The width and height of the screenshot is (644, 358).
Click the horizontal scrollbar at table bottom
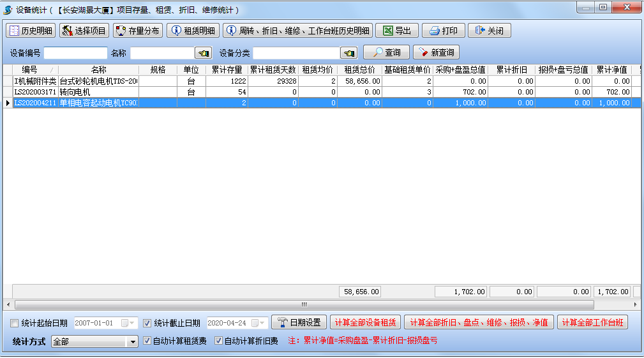pos(304,304)
